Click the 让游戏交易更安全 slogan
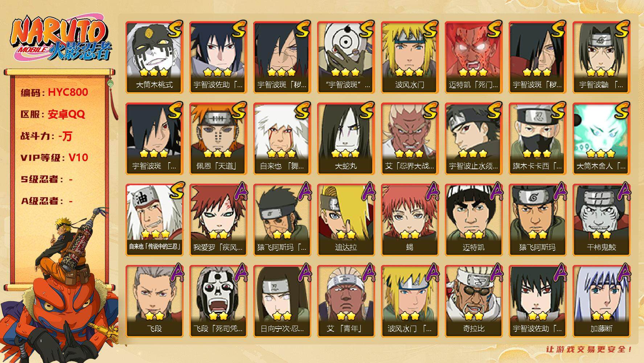Viewport: 644px width, 363px height. pos(589,349)
